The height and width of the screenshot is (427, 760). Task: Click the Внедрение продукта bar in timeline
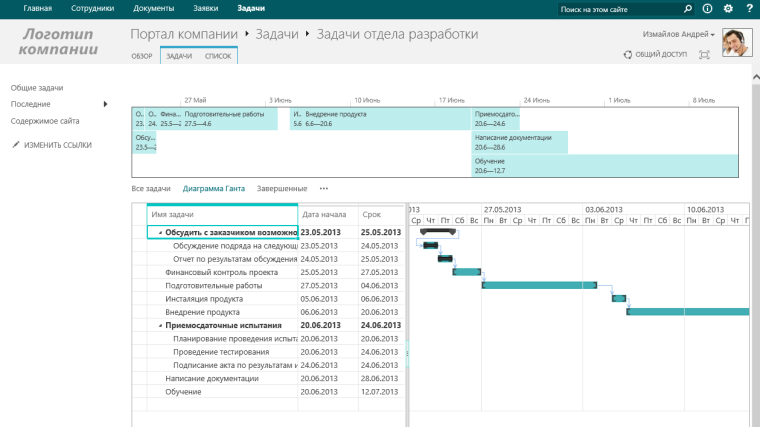(x=381, y=119)
